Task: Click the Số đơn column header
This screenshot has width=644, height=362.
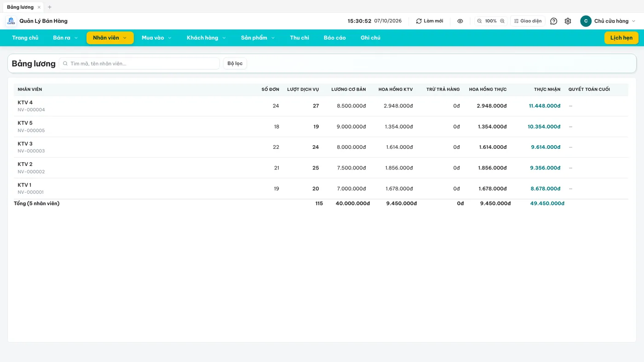Action: [x=270, y=89]
